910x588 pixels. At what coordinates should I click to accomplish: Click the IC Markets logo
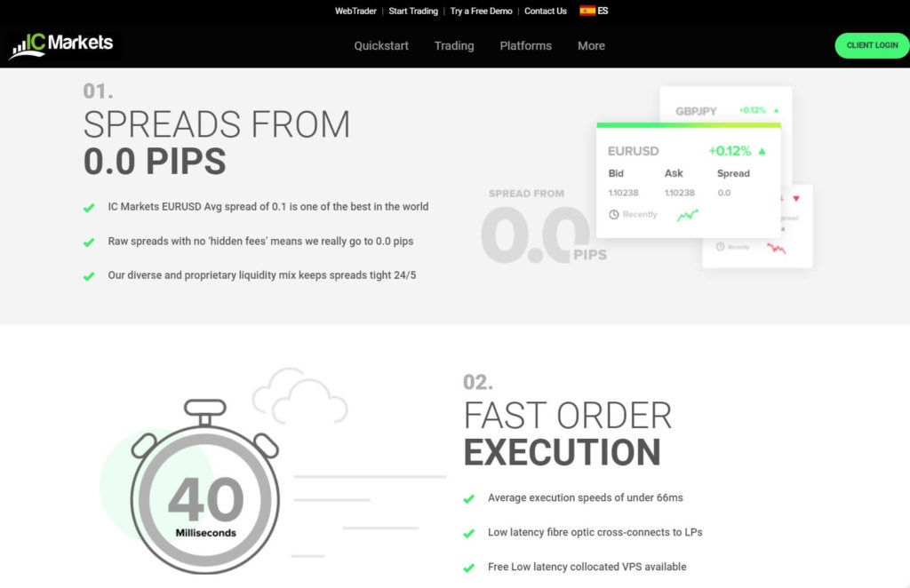(61, 45)
